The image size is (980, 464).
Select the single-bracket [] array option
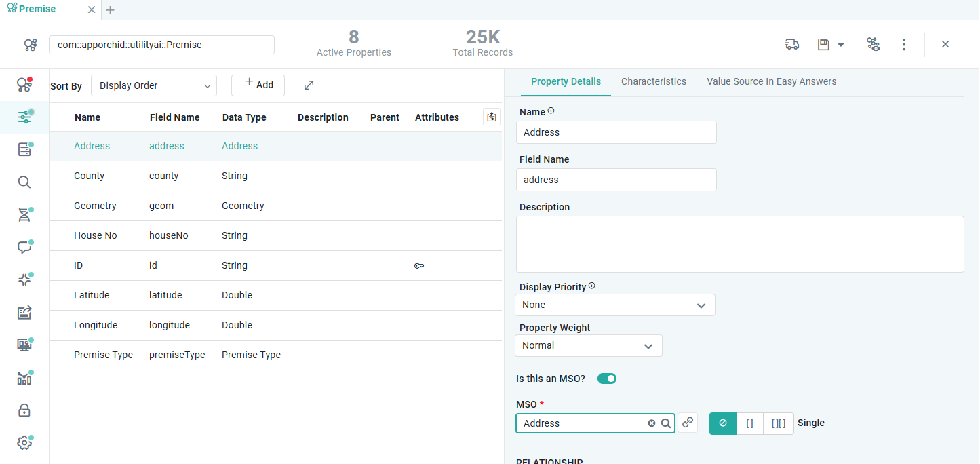click(749, 423)
